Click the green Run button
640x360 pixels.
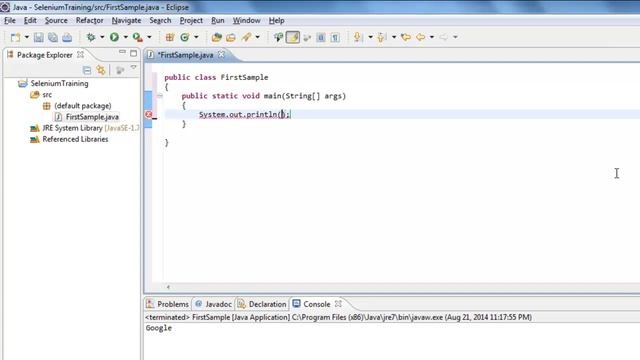pos(114,38)
